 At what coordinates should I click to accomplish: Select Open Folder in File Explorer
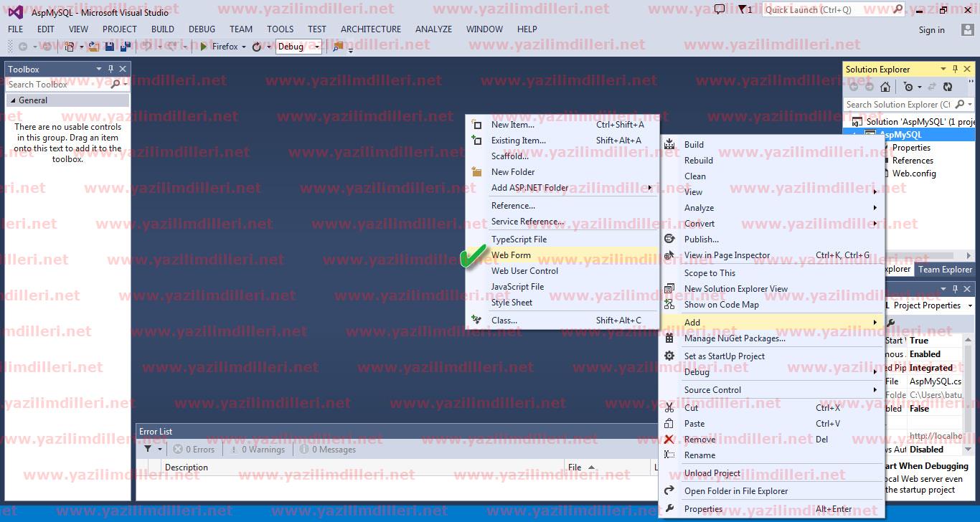(x=772, y=491)
